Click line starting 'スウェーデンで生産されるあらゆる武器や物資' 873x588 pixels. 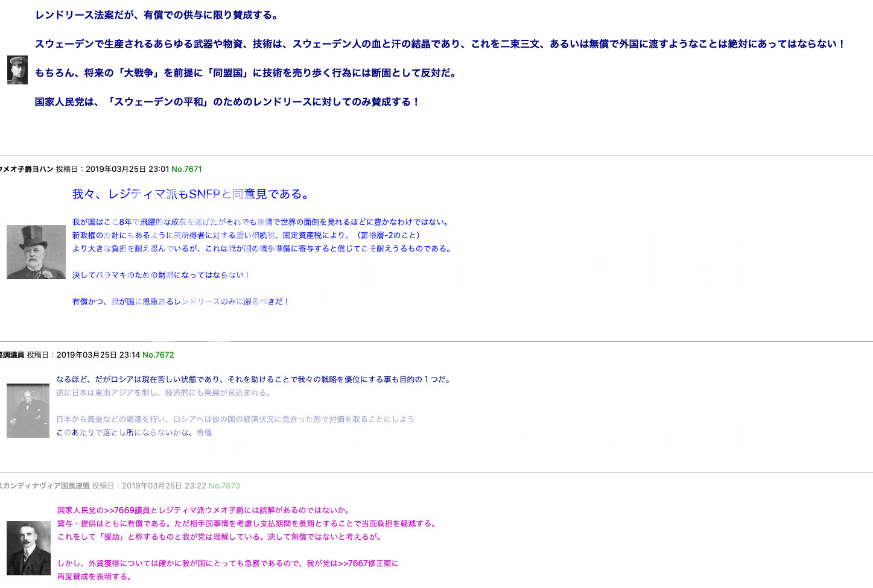point(440,44)
